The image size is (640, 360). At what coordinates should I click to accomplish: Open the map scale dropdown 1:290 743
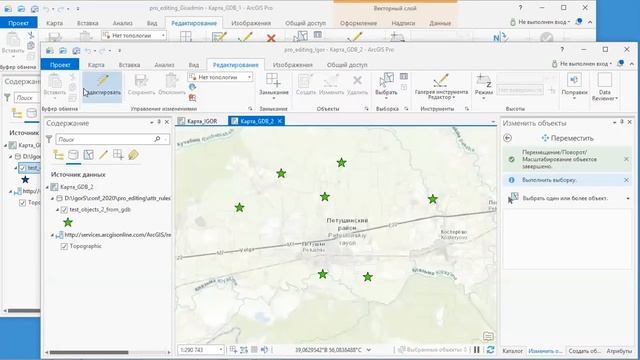pos(221,350)
